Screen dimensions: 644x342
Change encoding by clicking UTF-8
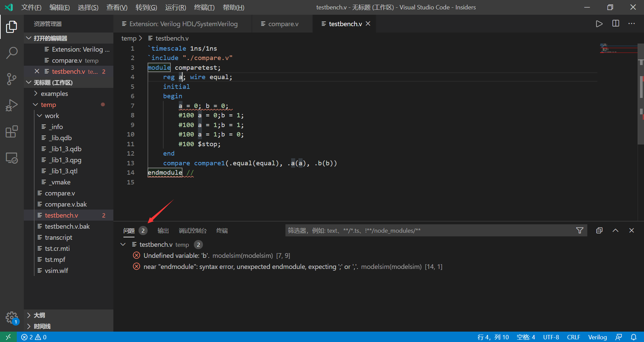pos(551,337)
